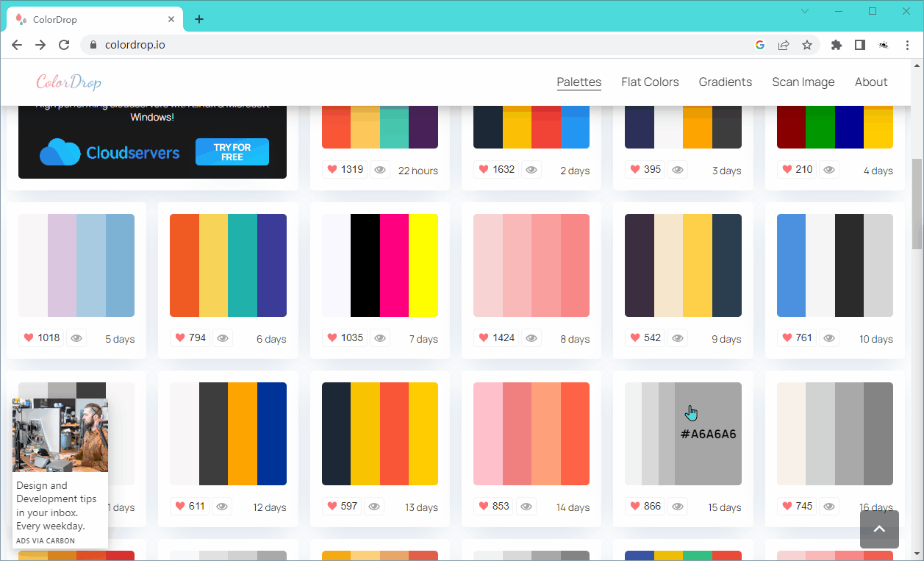The image size is (924, 561).
Task: Click the ColorDrop logo
Action: point(69,82)
